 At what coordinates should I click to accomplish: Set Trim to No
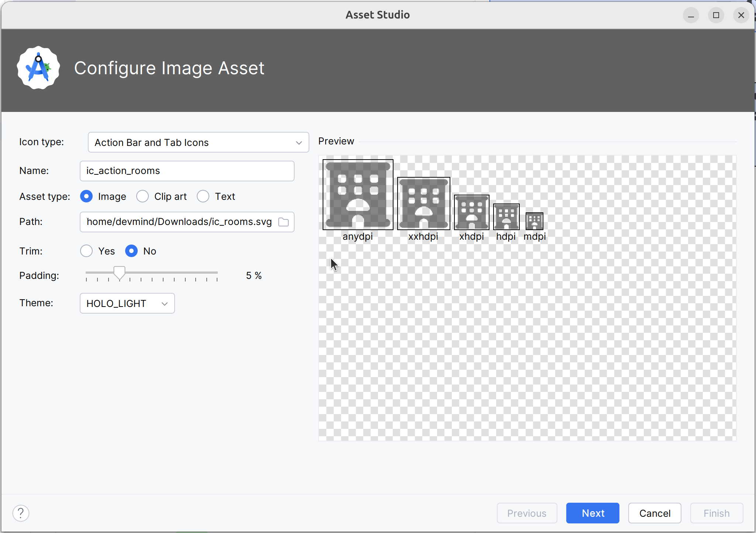point(131,251)
